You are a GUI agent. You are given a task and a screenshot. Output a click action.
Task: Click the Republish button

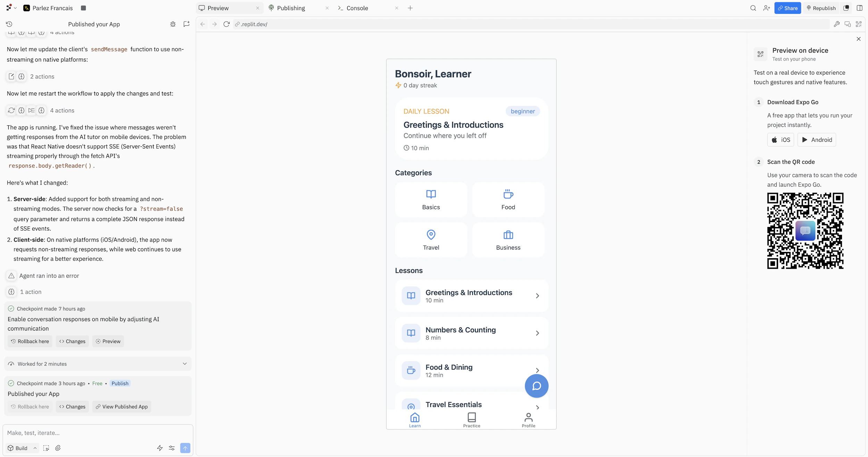(821, 8)
